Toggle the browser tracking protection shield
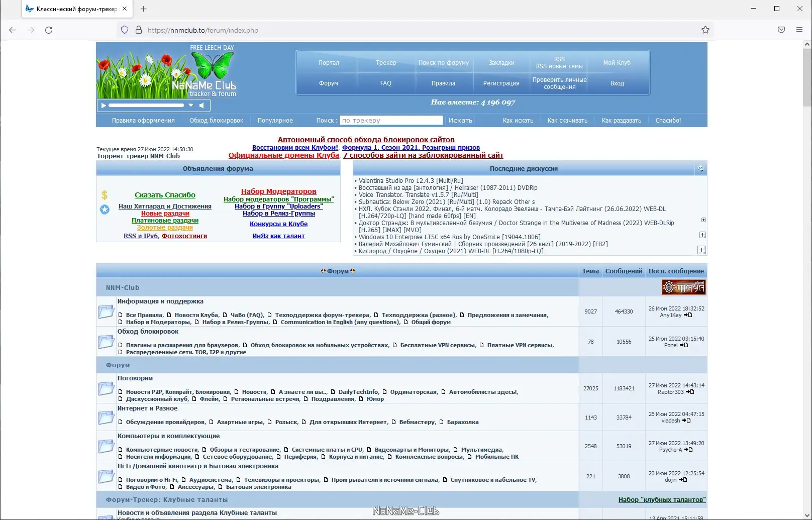The image size is (812, 520). [x=124, y=30]
